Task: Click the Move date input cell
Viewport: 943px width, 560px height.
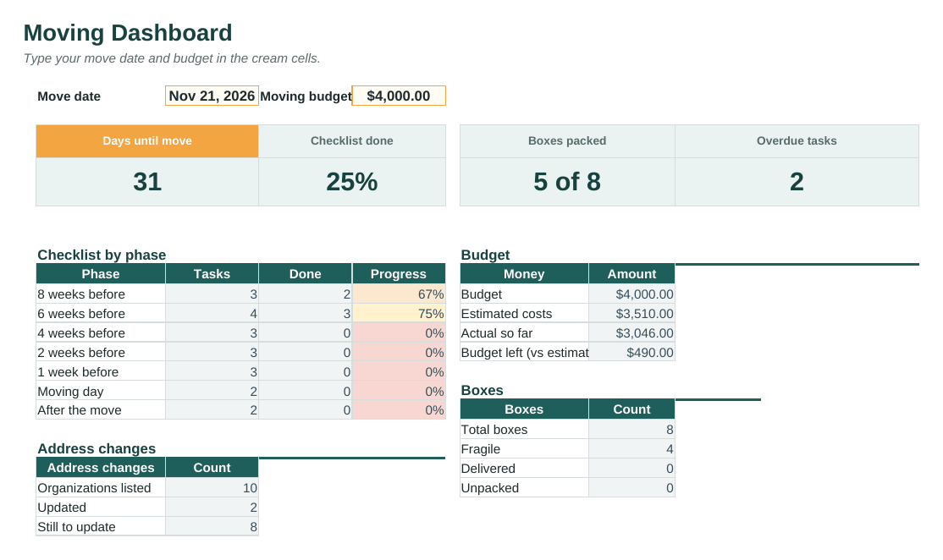Action: click(x=212, y=96)
